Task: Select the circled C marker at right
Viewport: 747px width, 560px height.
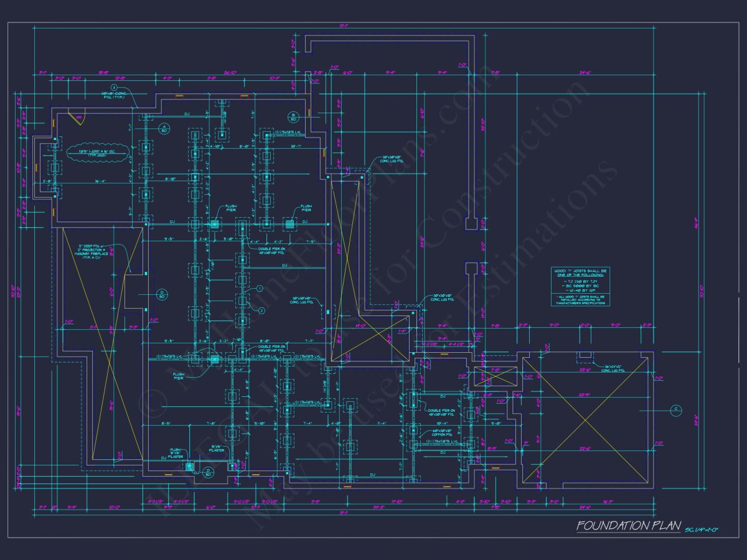Action: (x=676, y=409)
